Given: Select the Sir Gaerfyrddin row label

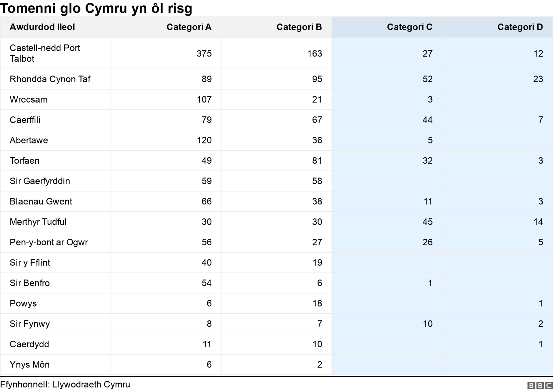Looking at the screenshot, I should pyautogui.click(x=40, y=181).
